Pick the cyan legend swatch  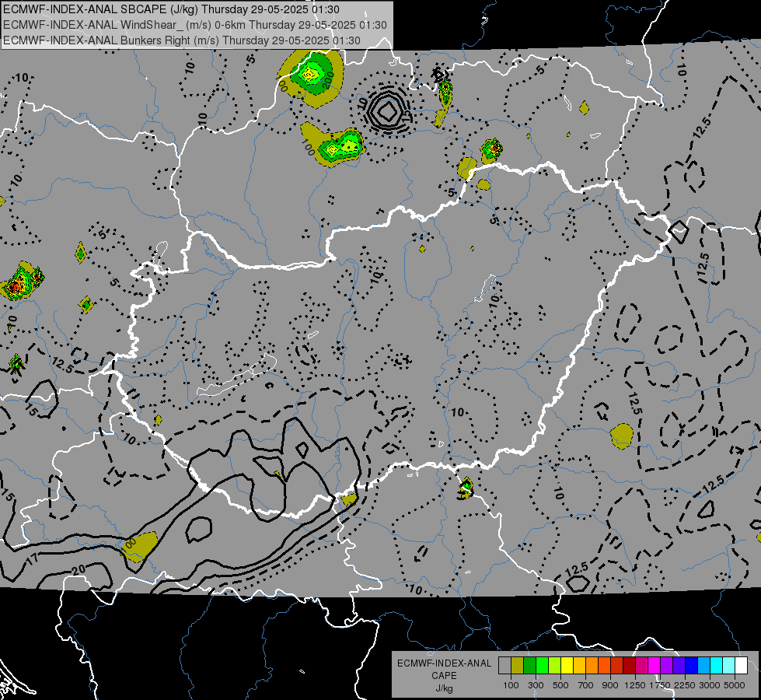pyautogui.click(x=717, y=665)
